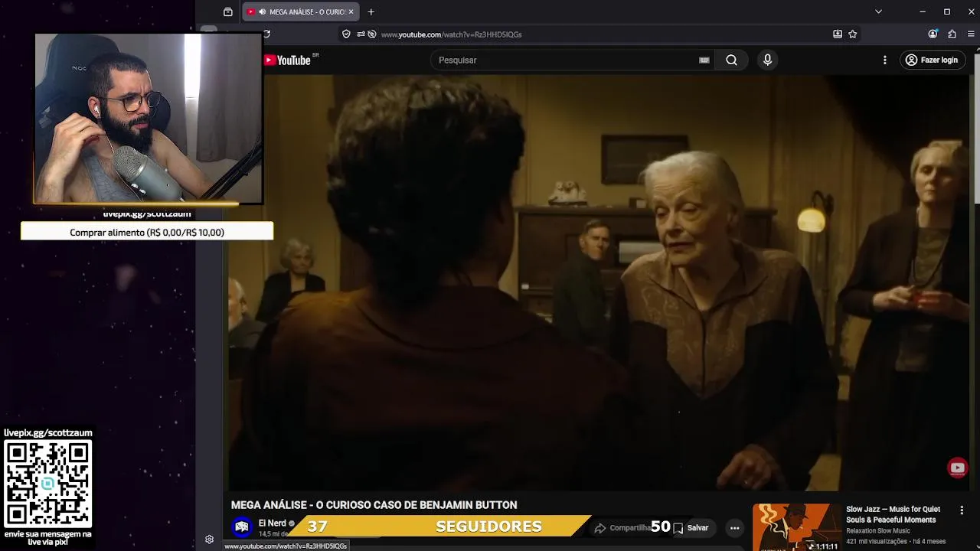Start voice search with the microphone icon
Viewport: 980px width, 551px height.
pos(767,60)
